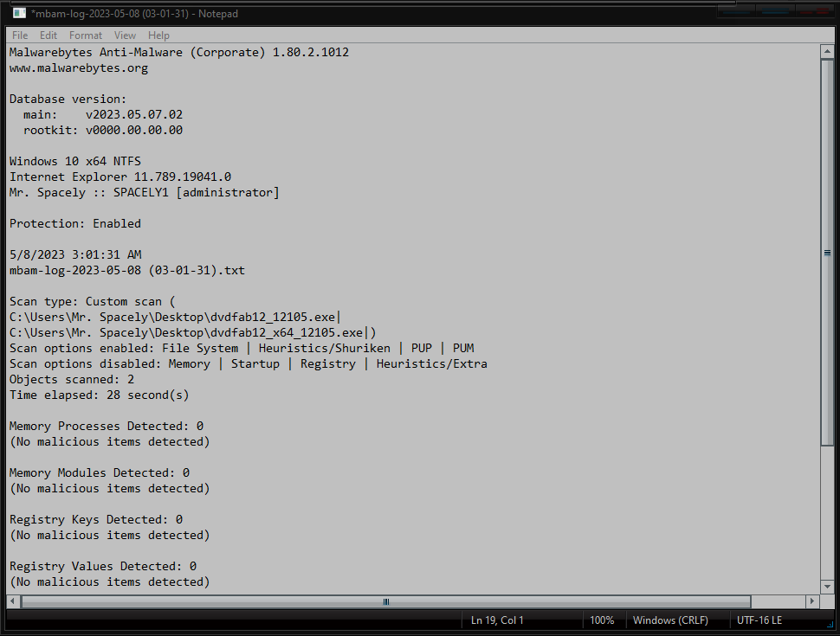Click the Windows (CRLF) status entry
This screenshot has width=840, height=636.
(x=670, y=620)
